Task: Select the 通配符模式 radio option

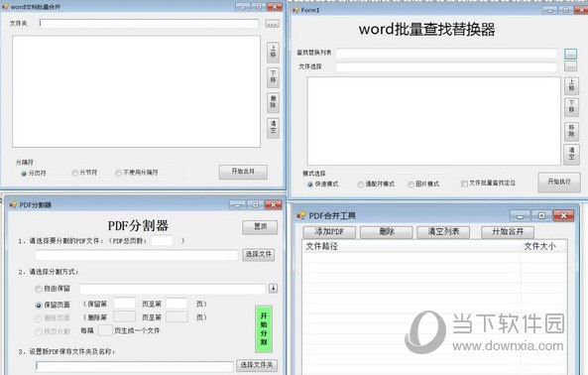Action: click(x=376, y=185)
